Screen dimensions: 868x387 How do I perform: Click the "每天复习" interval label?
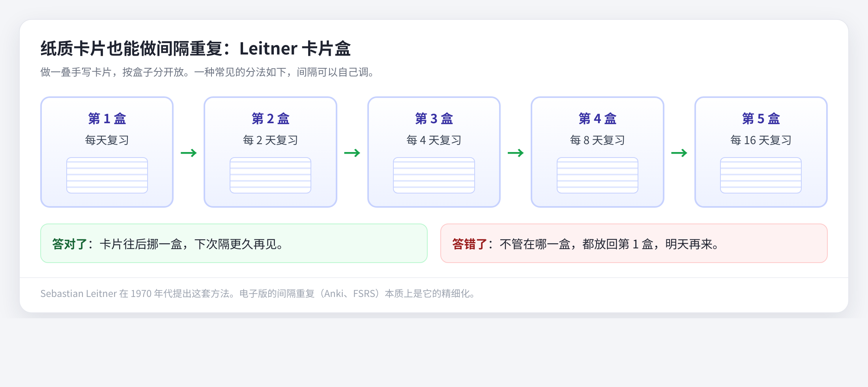point(107,140)
